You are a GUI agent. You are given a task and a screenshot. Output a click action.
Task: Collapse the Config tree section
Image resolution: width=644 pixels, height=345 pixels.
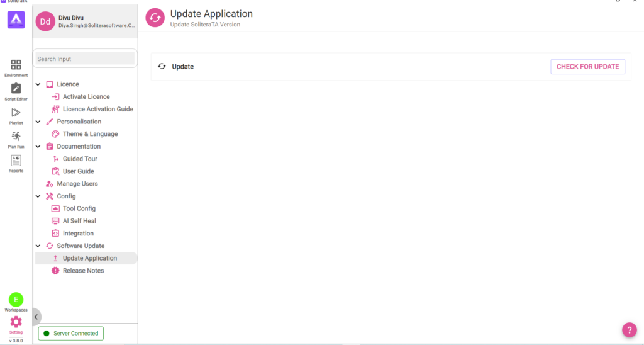pos(38,196)
